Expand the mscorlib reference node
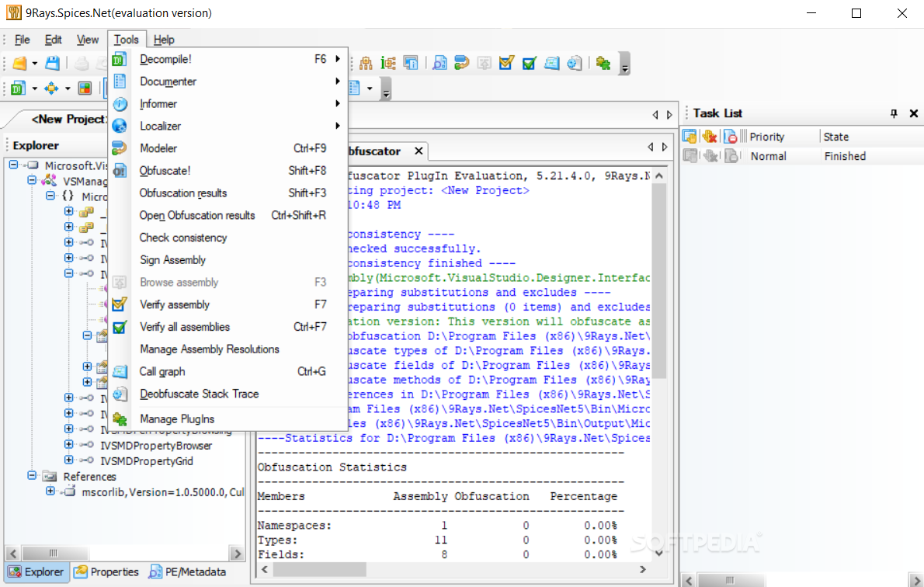 [x=50, y=491]
